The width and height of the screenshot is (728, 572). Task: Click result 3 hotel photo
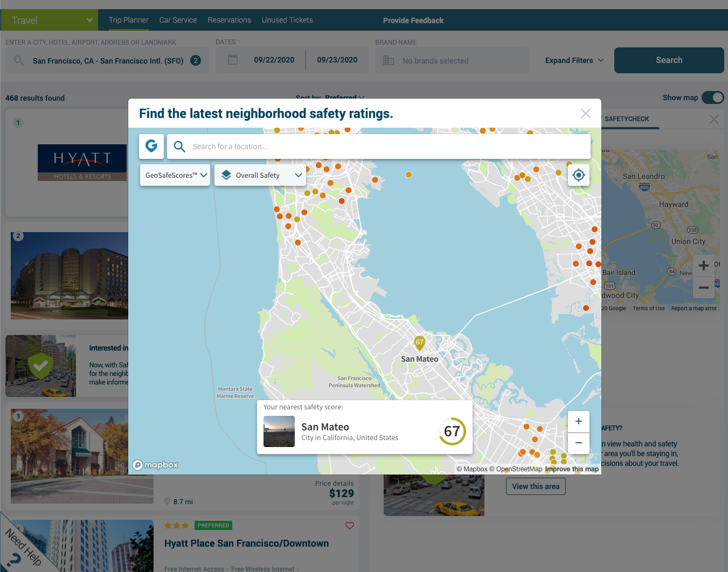click(x=82, y=456)
